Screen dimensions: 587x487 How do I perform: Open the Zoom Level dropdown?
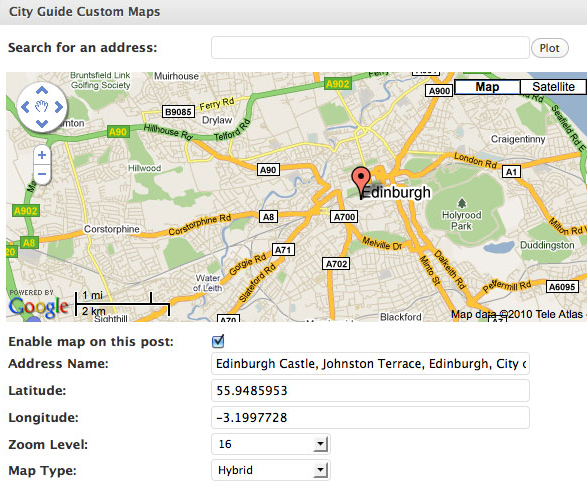pyautogui.click(x=271, y=444)
